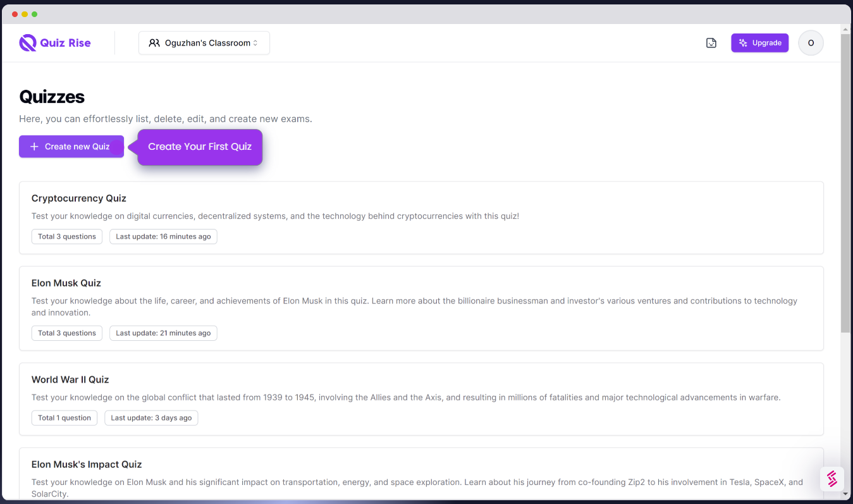Image resolution: width=853 pixels, height=504 pixels.
Task: Open the Elon Musk's Impact Quiz
Action: coord(87,464)
